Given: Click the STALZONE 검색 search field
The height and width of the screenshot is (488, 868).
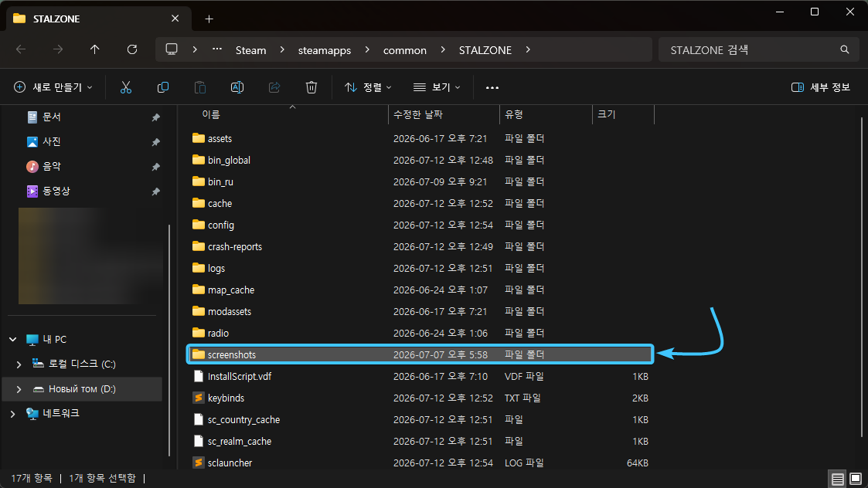Looking at the screenshot, I should pyautogui.click(x=753, y=49).
